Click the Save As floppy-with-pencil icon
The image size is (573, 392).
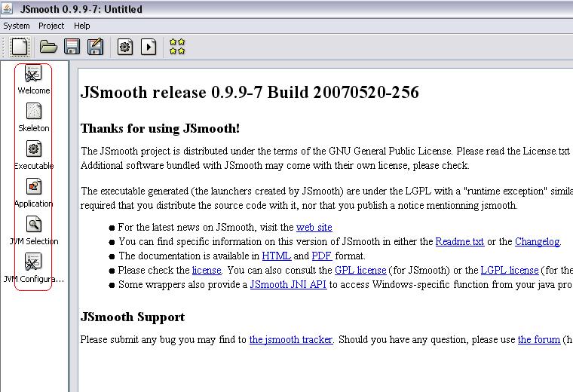(96, 47)
